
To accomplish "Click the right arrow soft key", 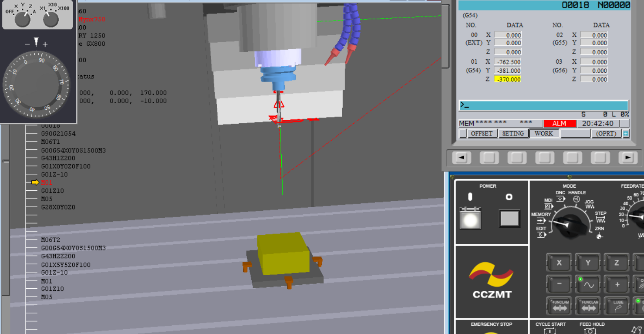I will coord(627,158).
